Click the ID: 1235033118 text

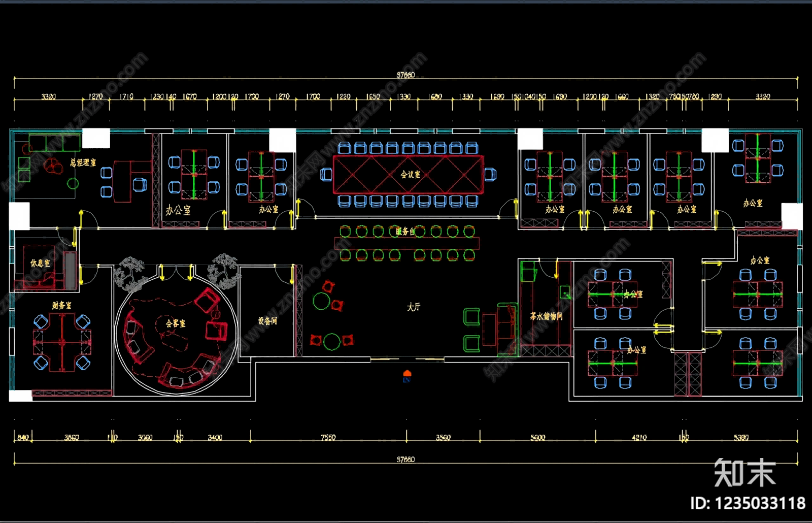(x=748, y=503)
